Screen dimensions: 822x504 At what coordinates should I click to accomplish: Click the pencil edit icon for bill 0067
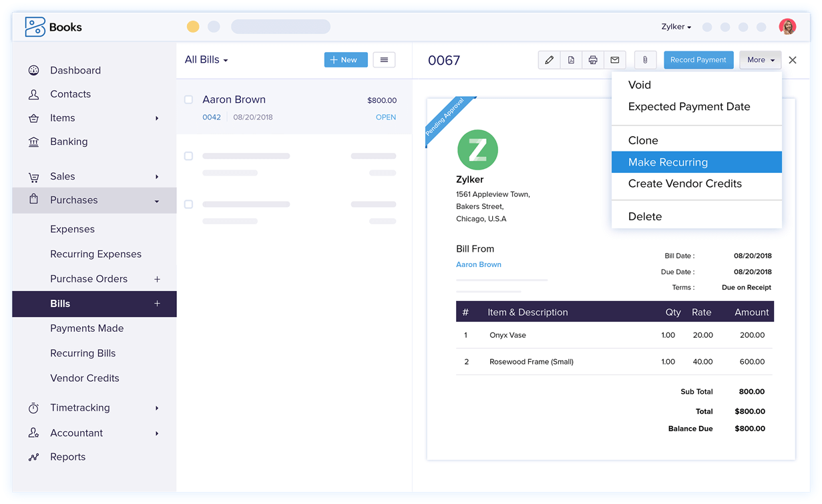tap(549, 60)
